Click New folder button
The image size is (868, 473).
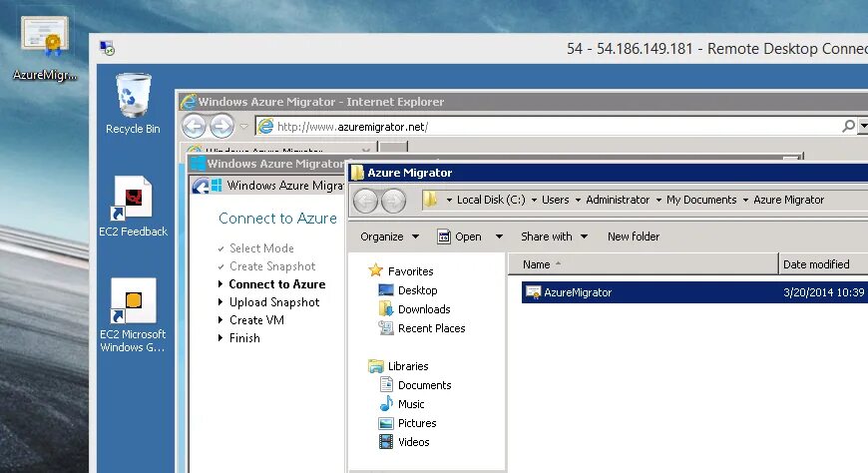pyautogui.click(x=634, y=236)
